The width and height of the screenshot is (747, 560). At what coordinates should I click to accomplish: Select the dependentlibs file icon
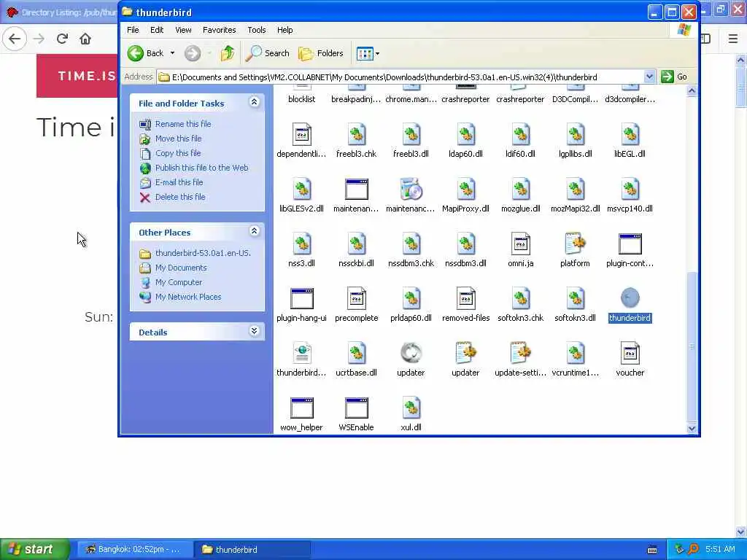coord(301,135)
